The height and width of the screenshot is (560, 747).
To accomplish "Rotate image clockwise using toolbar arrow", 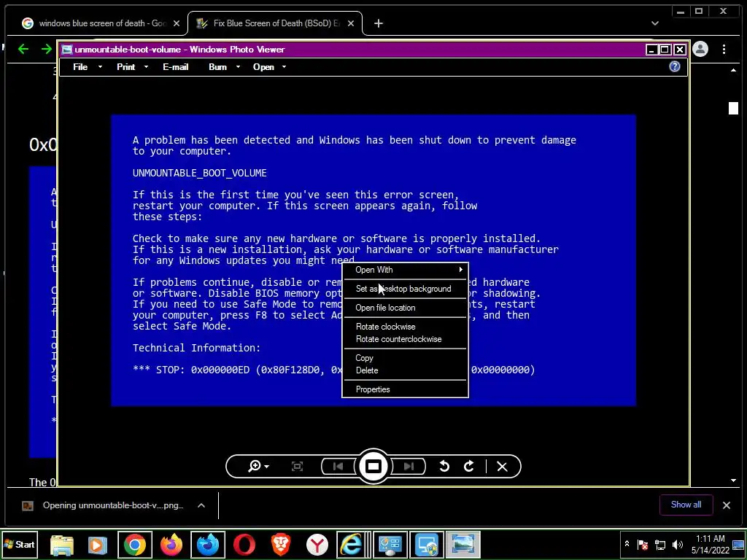I will pos(469,466).
